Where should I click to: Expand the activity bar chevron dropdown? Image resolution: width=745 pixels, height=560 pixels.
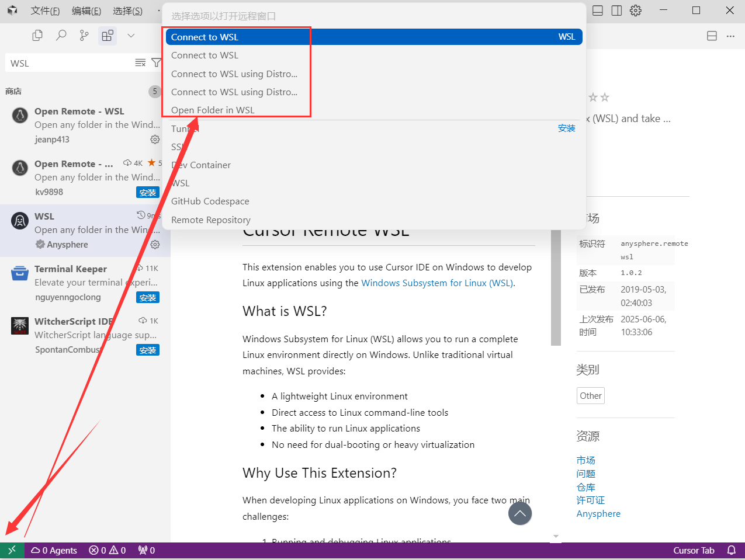131,36
